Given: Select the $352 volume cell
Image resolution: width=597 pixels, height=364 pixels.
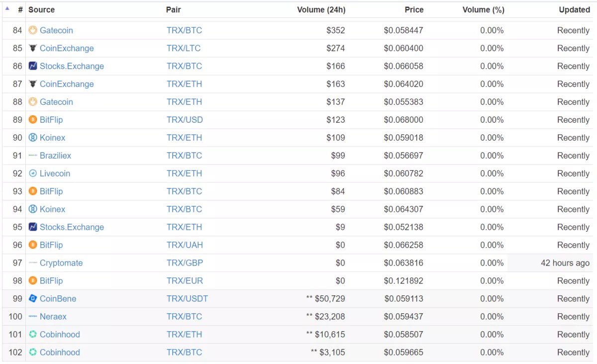Looking at the screenshot, I should (335, 30).
